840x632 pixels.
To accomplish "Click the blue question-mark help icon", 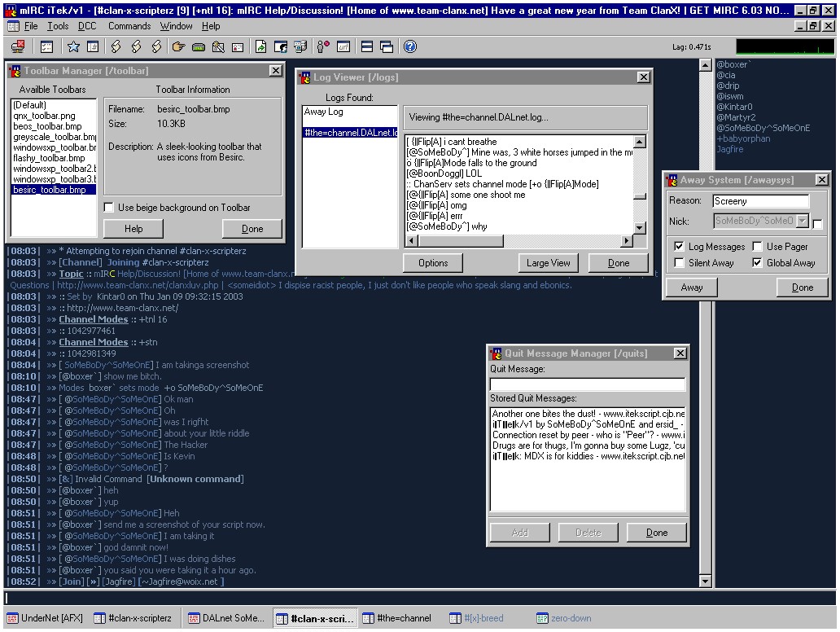I will point(409,47).
